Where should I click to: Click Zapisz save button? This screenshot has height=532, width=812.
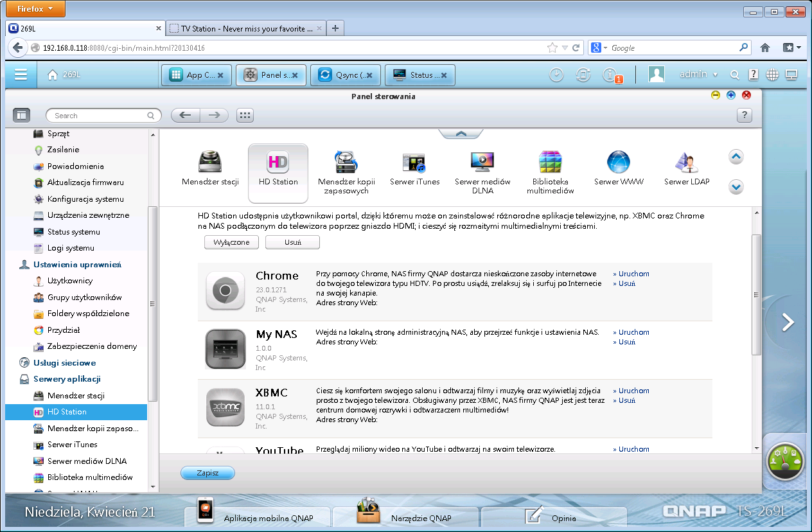pos(207,473)
